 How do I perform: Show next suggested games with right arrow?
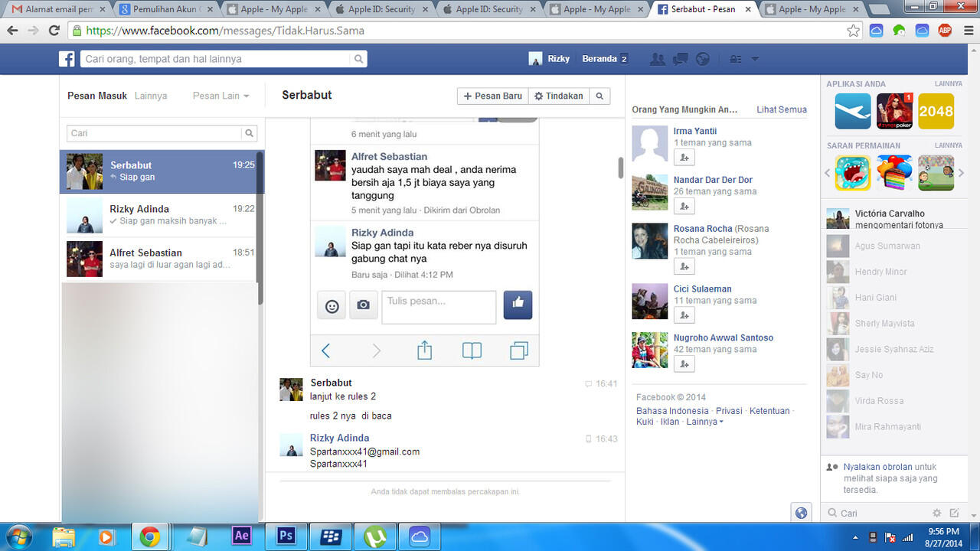(962, 173)
